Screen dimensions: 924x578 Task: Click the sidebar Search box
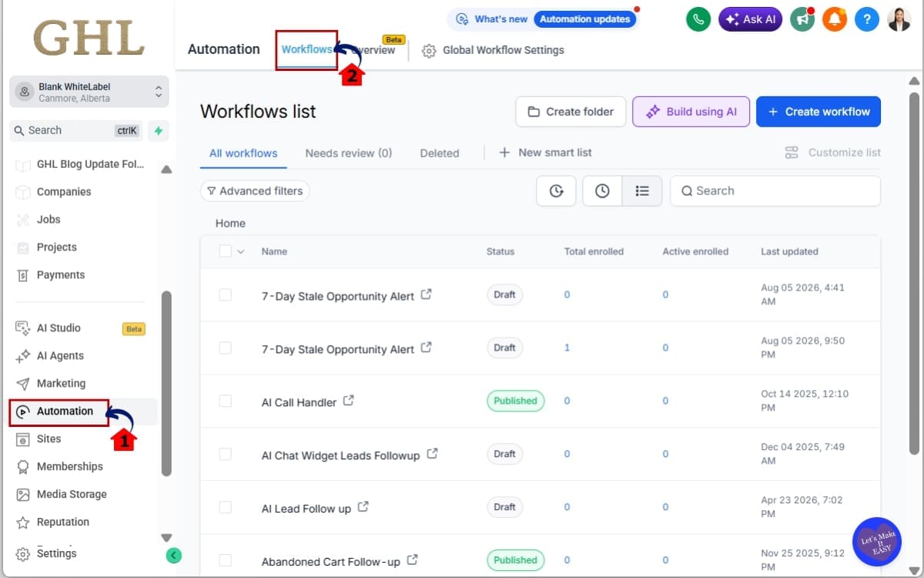77,131
